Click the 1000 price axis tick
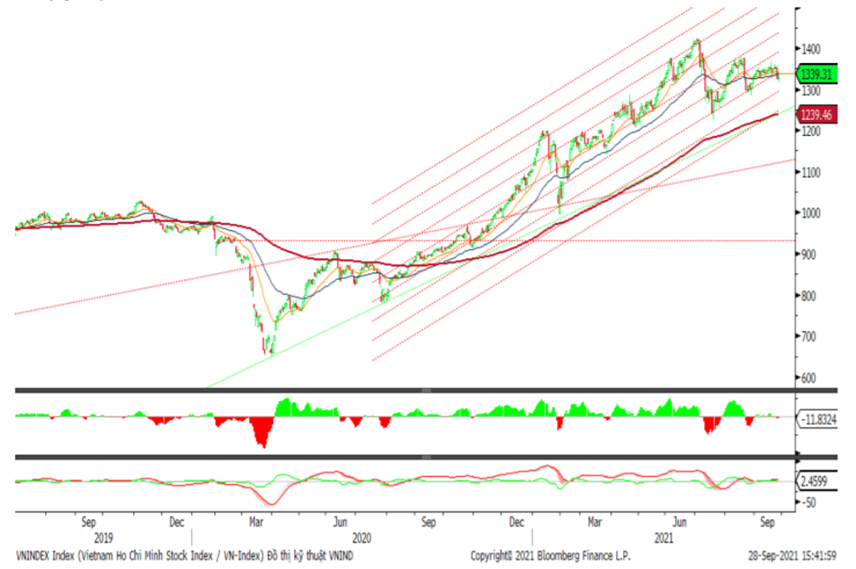The width and height of the screenshot is (856, 569). click(811, 214)
